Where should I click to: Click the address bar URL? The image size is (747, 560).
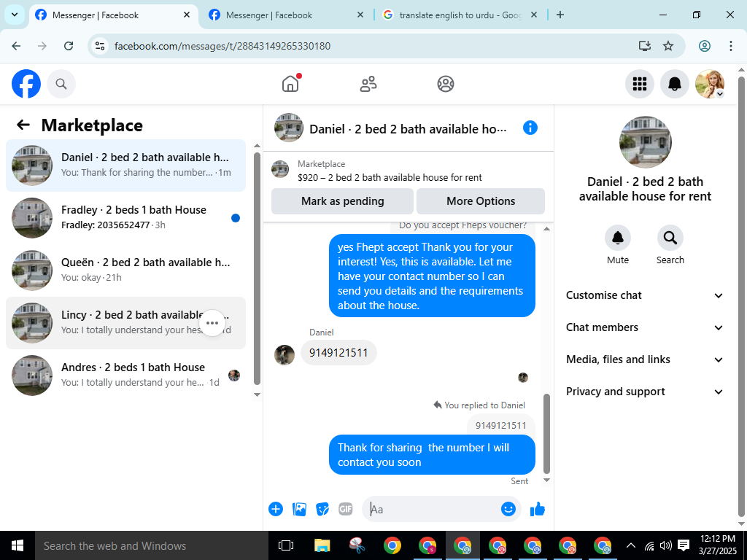222,46
